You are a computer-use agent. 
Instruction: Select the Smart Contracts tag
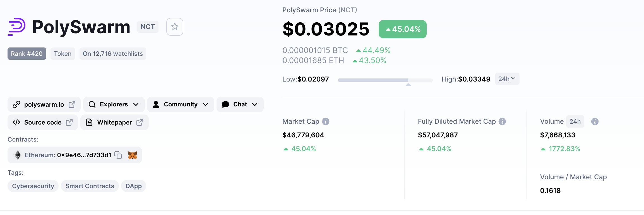click(x=90, y=186)
